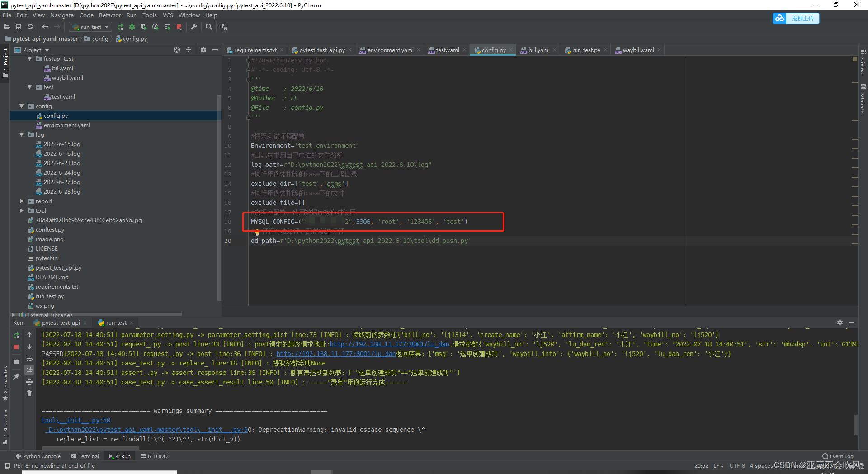Toggle the Run panel layout restore button
This screenshot has width=868, height=474.
click(16, 362)
